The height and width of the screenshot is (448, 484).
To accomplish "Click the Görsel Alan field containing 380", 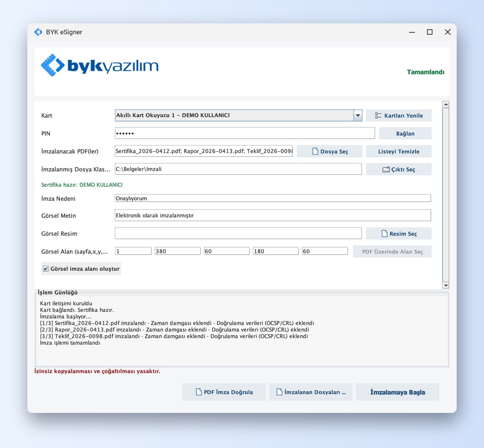I will tap(178, 251).
